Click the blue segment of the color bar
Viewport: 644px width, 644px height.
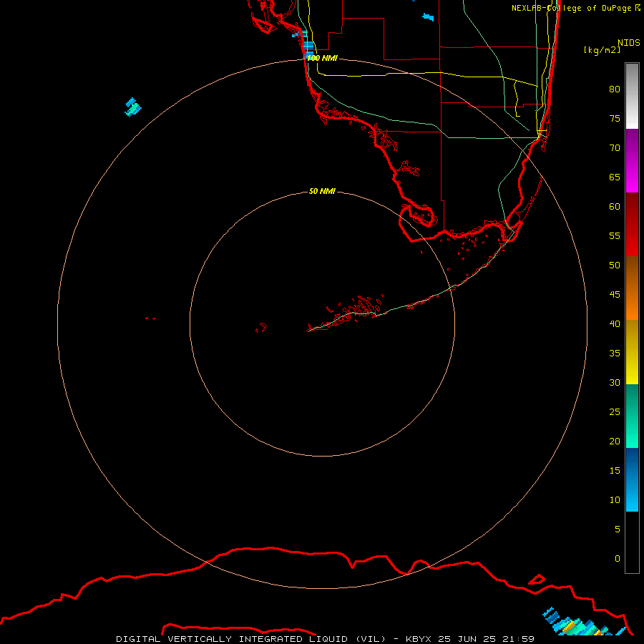pyautogui.click(x=632, y=479)
